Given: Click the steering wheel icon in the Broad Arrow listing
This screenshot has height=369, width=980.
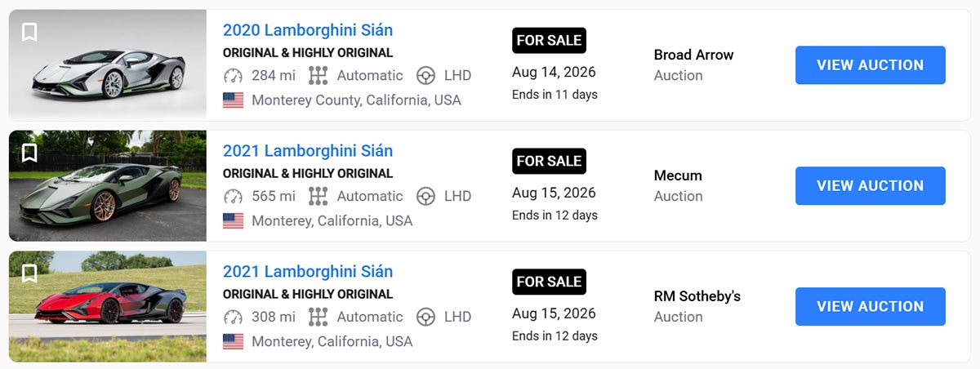Looking at the screenshot, I should (425, 76).
